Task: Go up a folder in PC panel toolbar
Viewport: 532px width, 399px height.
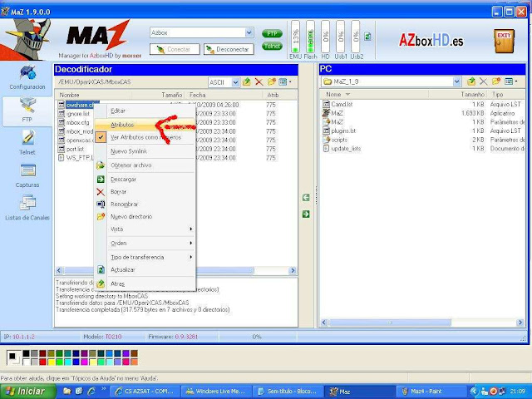Action: coord(471,81)
